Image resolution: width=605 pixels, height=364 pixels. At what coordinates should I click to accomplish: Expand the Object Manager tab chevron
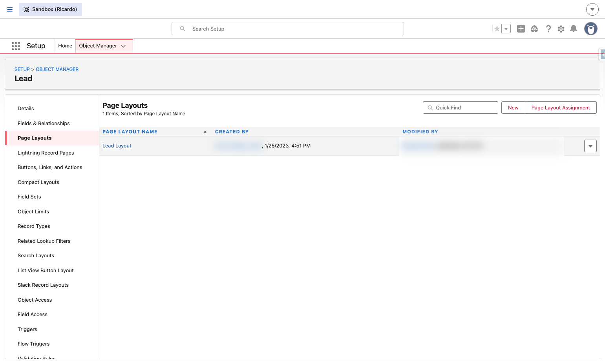pos(123,46)
